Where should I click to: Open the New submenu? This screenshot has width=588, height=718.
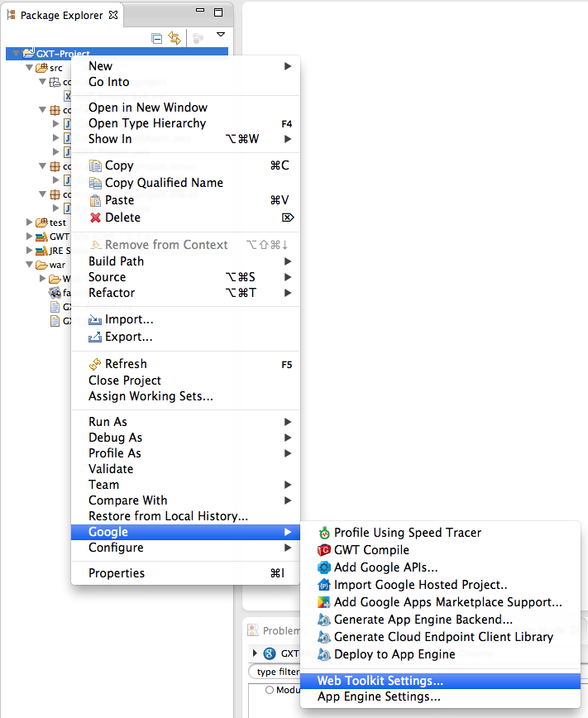(x=185, y=66)
